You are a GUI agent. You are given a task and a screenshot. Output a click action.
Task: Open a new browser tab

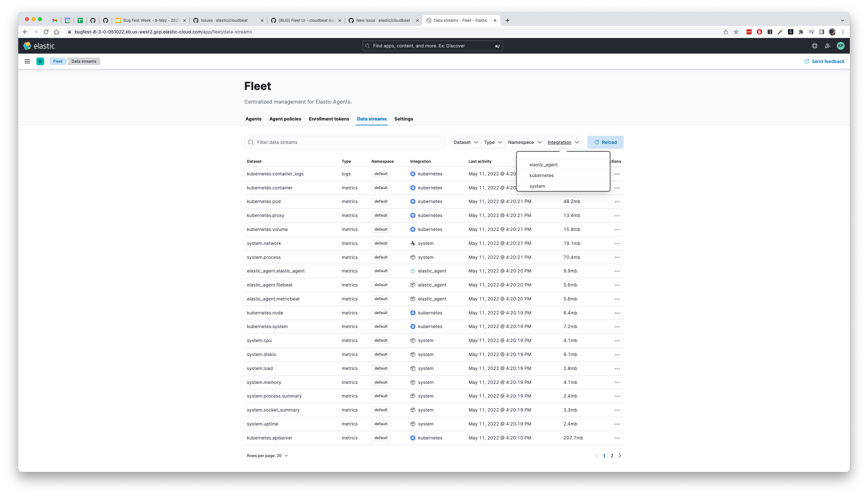tap(507, 20)
